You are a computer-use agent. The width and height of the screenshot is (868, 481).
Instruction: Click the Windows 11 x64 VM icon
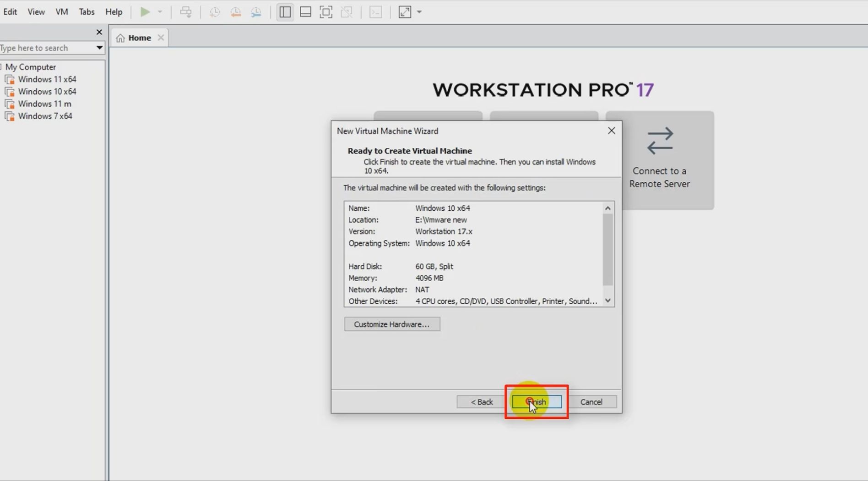(10, 80)
